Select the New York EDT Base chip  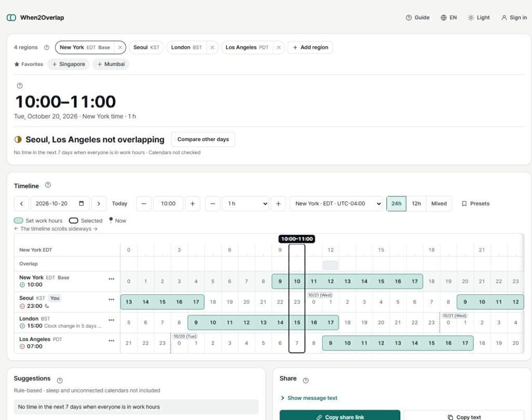[85, 47]
